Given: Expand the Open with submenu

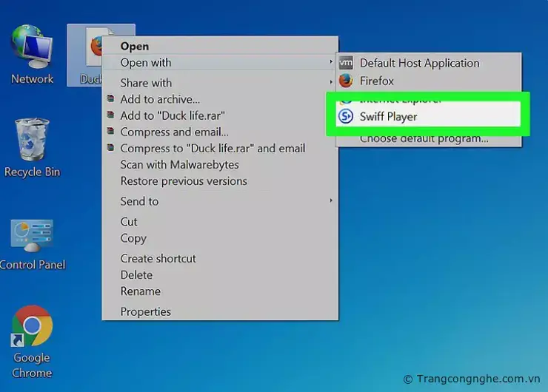Looking at the screenshot, I should coord(146,63).
